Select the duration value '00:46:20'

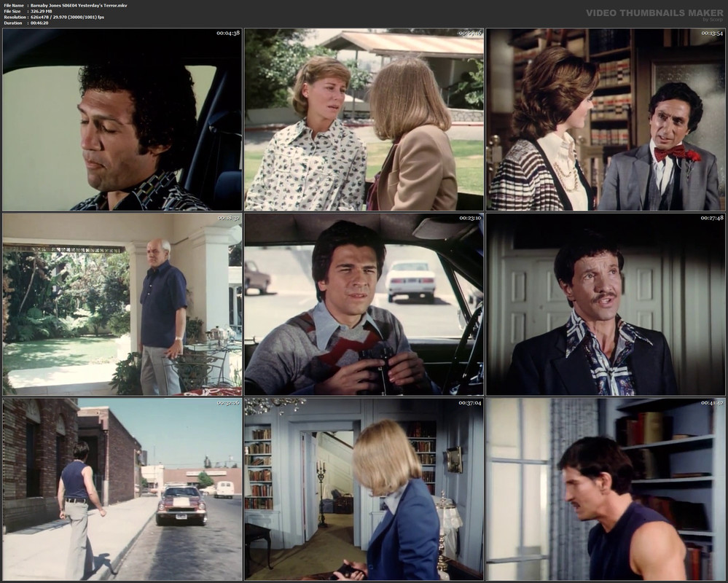click(39, 23)
